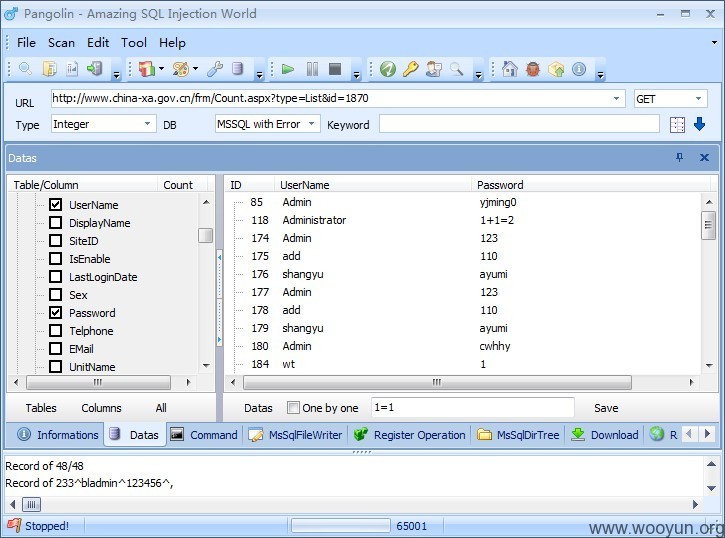This screenshot has height=538, width=725.
Task: Click the report page icon in toolbar
Action: point(72,69)
